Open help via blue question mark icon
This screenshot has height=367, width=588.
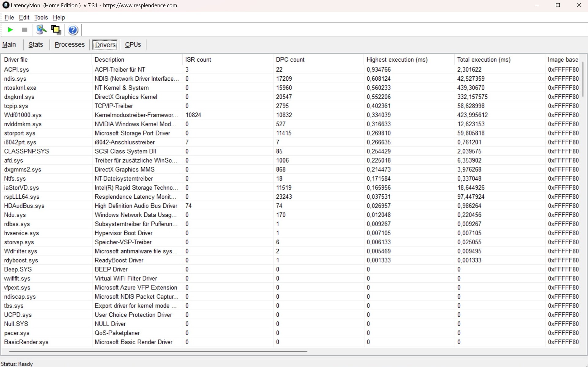click(73, 30)
